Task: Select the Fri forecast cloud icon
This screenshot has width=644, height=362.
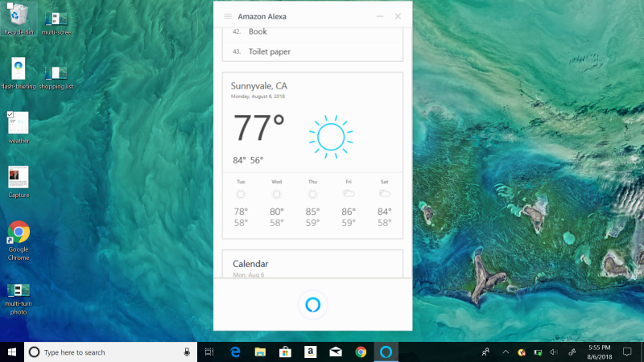Action: tap(349, 193)
